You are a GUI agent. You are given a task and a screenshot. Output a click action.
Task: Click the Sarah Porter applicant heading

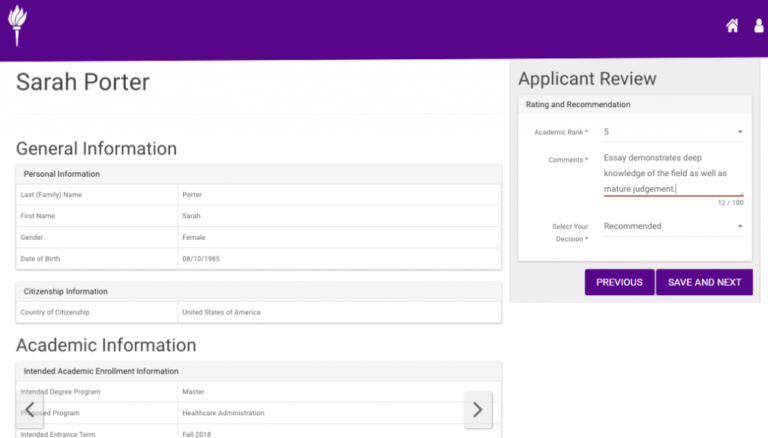[83, 82]
